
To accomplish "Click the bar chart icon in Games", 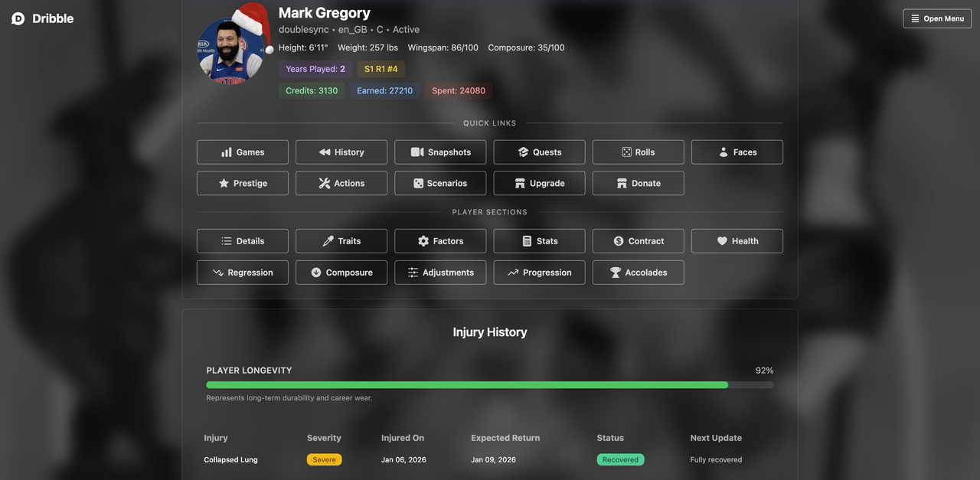I will (227, 152).
